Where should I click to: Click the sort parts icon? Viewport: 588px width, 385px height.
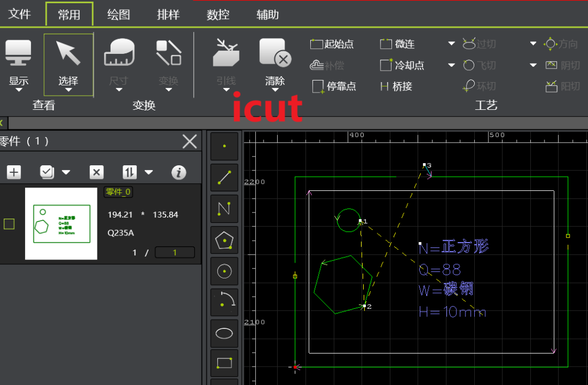coord(130,172)
